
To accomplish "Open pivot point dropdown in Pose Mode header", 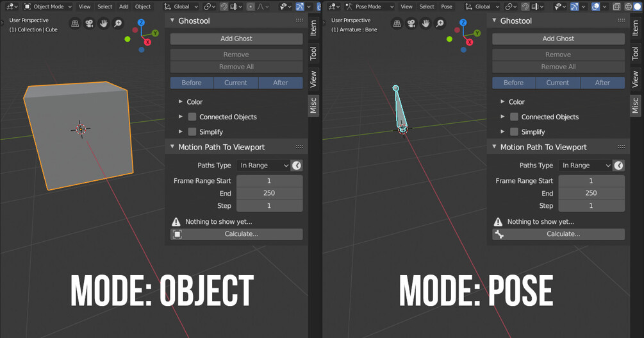I will click(511, 6).
